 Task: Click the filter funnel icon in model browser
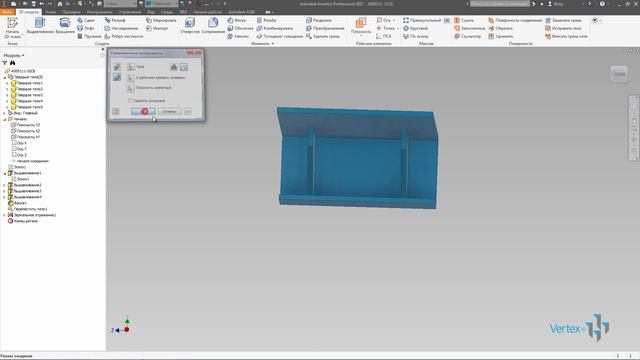(4, 63)
